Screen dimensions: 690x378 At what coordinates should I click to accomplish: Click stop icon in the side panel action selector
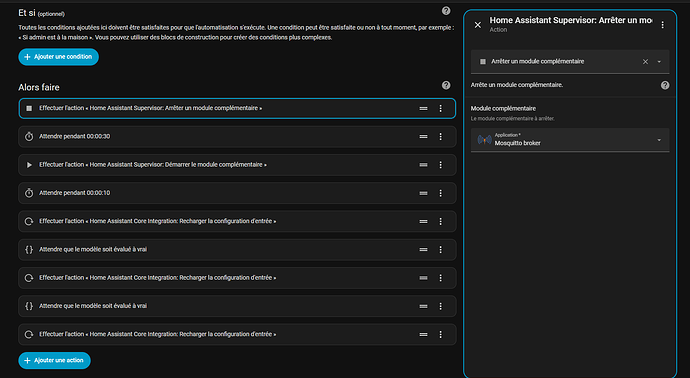(483, 62)
